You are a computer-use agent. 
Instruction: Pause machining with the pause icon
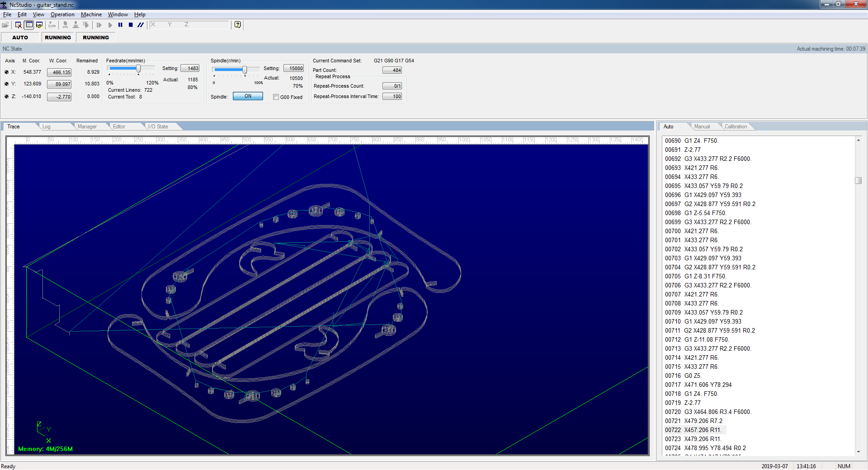pos(120,25)
